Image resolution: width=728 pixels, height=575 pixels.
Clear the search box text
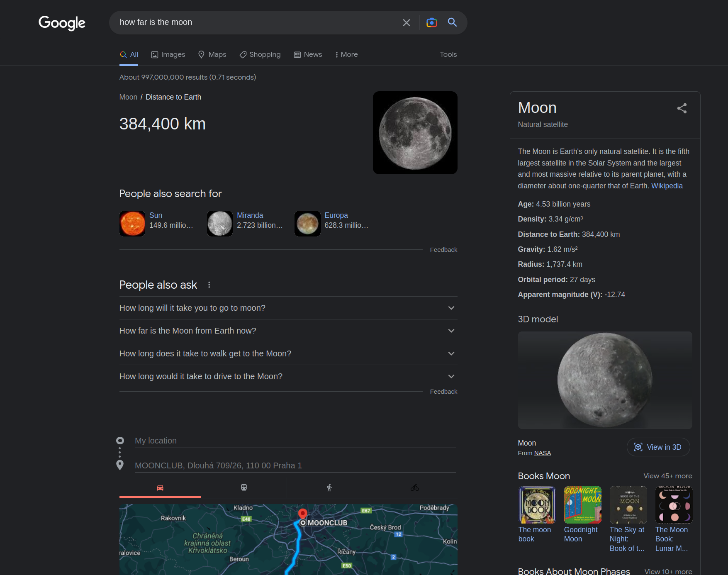pyautogui.click(x=406, y=22)
